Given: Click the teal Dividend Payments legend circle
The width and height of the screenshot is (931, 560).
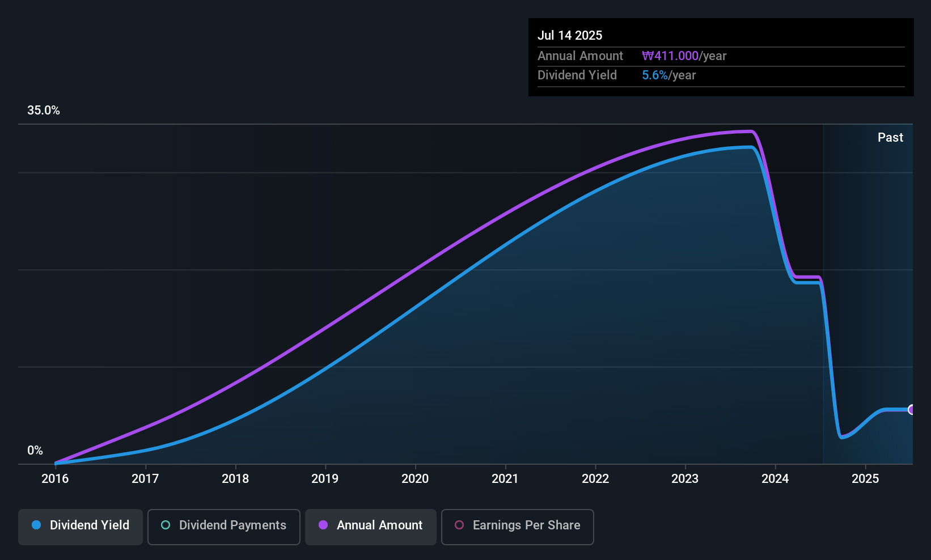Looking at the screenshot, I should [166, 525].
